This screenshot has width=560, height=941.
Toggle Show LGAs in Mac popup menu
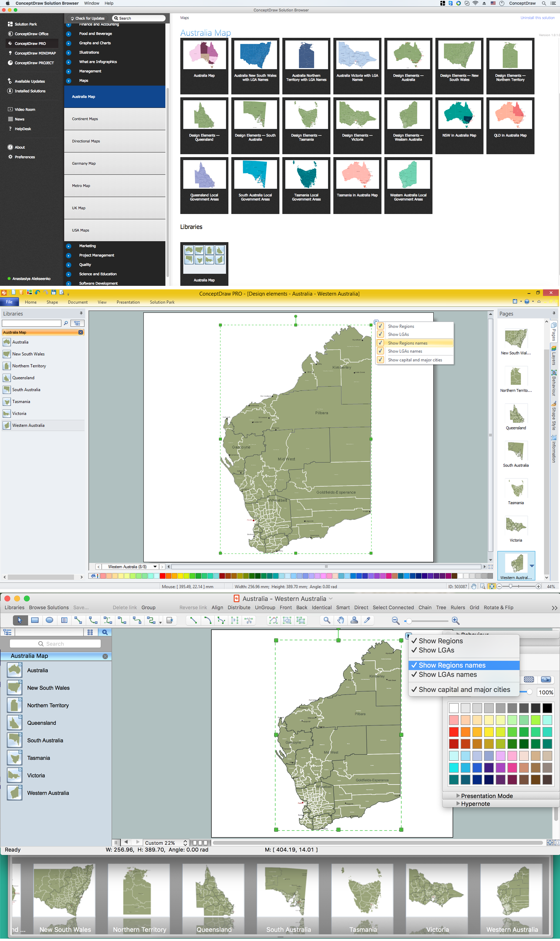click(464, 650)
